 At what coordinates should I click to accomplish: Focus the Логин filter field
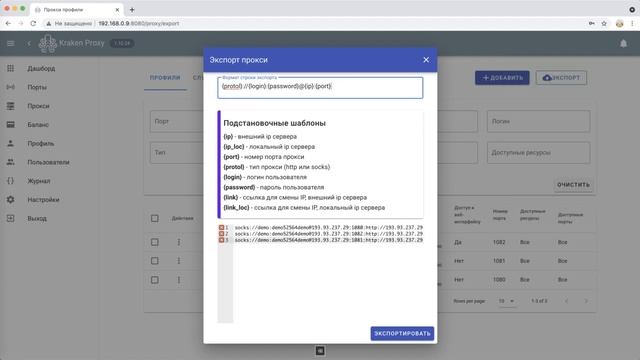[538, 121]
